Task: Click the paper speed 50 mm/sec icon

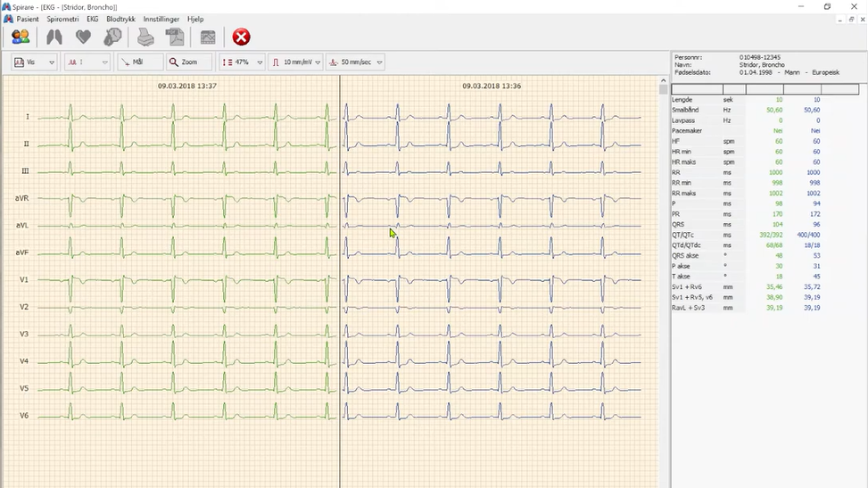Action: pos(334,62)
